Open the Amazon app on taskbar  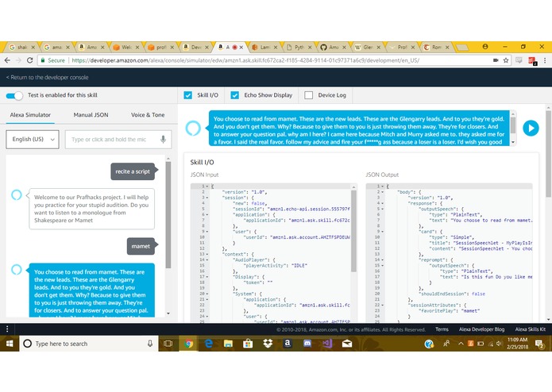pos(288,344)
